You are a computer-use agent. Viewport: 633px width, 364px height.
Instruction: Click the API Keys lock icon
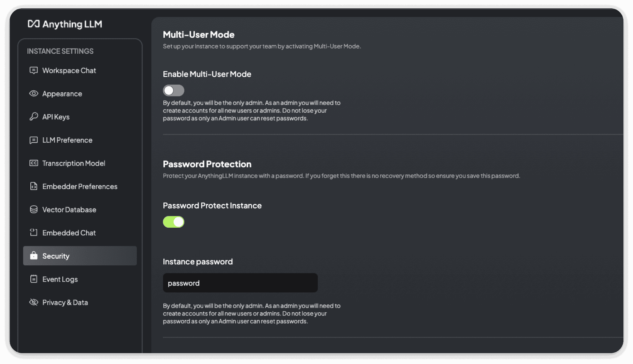click(34, 117)
